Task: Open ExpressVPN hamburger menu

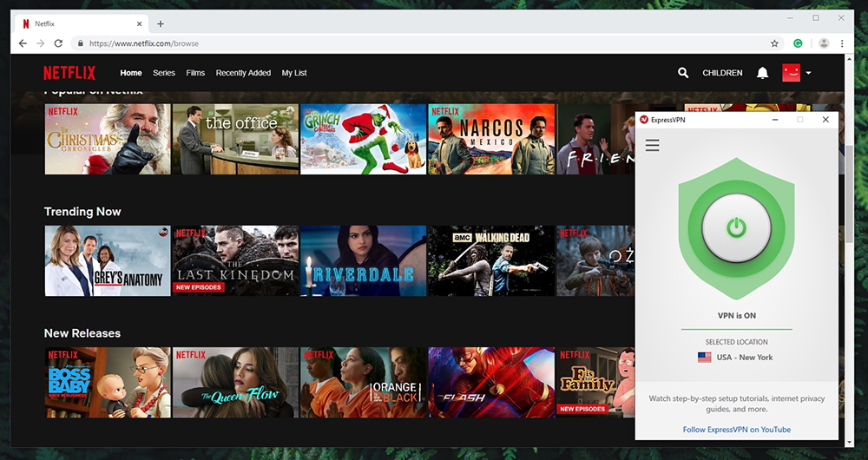Action: tap(652, 145)
